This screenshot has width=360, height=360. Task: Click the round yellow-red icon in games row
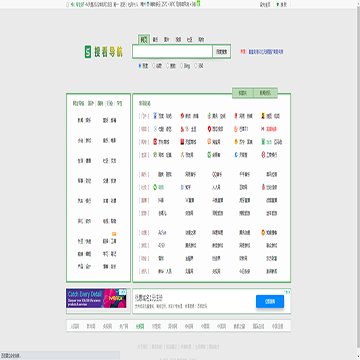(263, 232)
